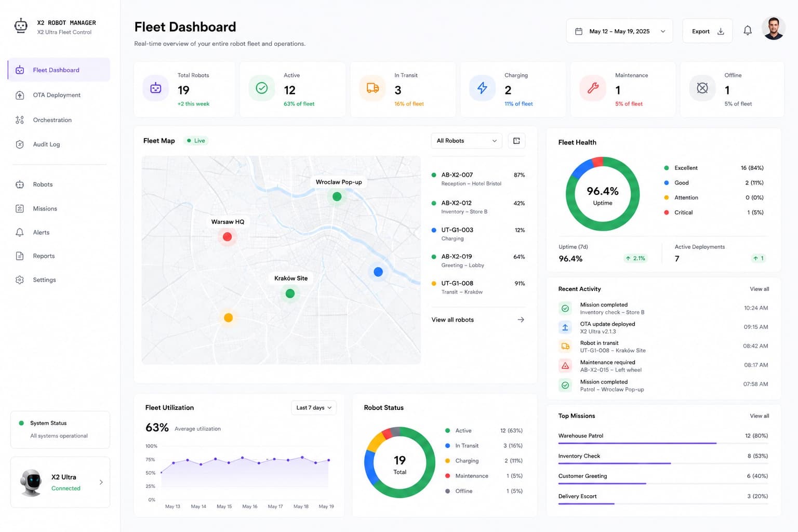This screenshot has width=798, height=532.
Task: Click View all in Top Missions
Action: pos(759,416)
